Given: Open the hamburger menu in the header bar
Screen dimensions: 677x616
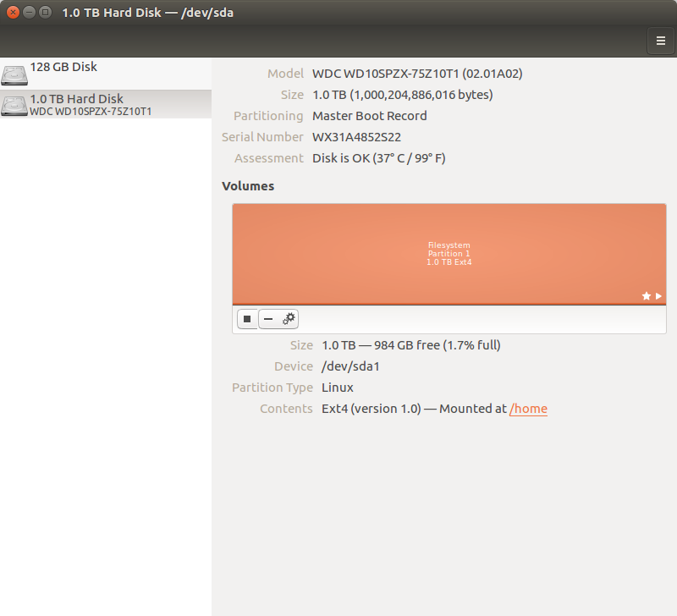Looking at the screenshot, I should tap(660, 41).
